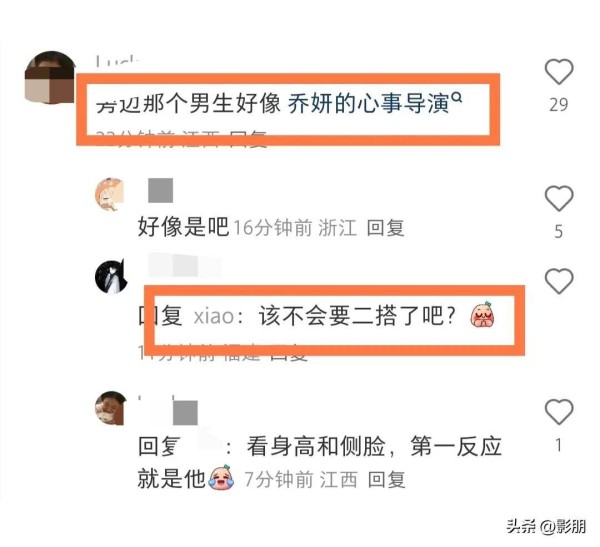
Task: Click the comment text '该不会要二搭了吧?'
Action: point(358,316)
